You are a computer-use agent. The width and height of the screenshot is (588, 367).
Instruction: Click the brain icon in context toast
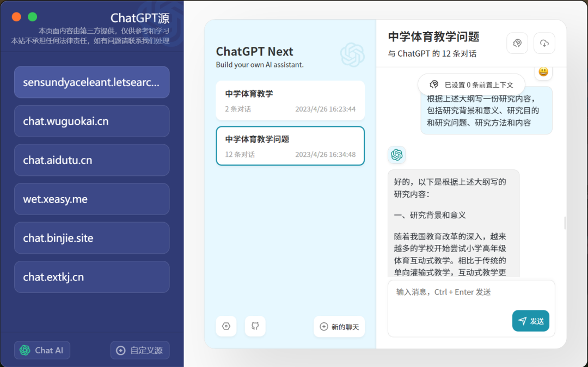coord(434,84)
